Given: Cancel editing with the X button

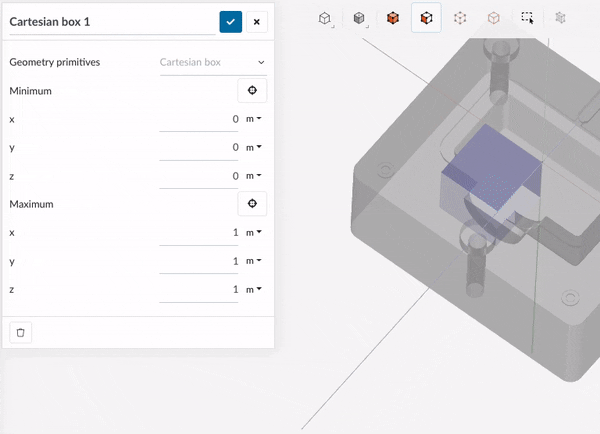Looking at the screenshot, I should point(257,21).
